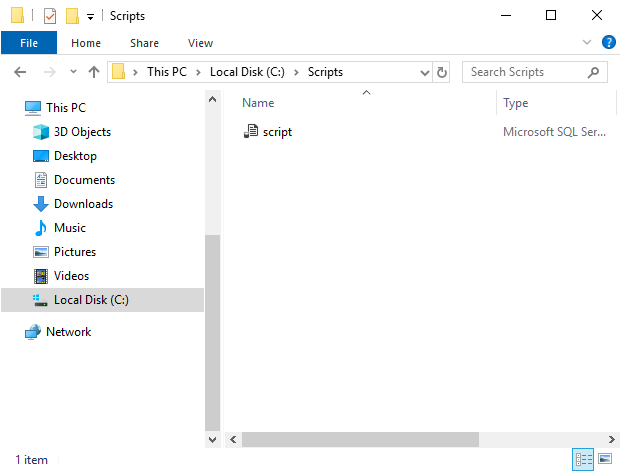Close the Scripts window
The image size is (621, 472).
tap(596, 15)
